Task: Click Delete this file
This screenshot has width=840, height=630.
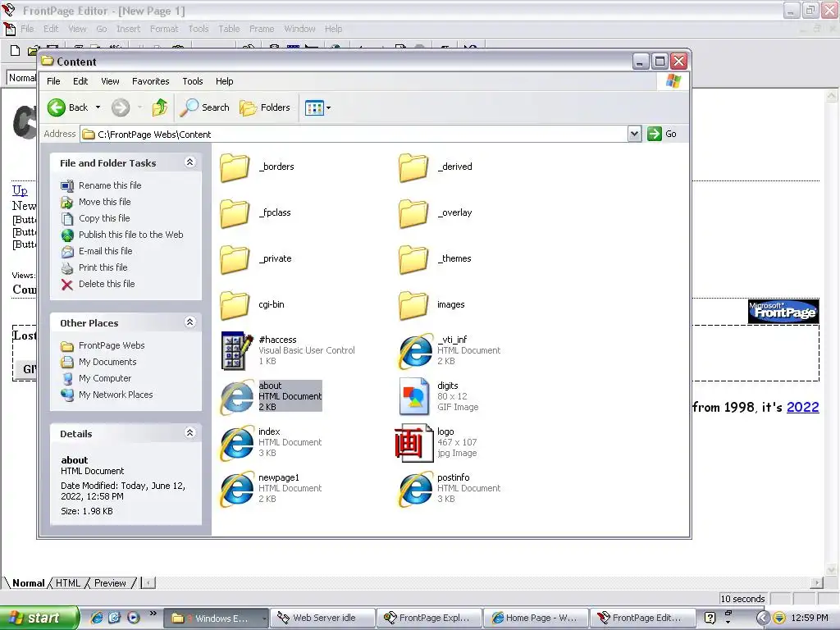Action: 107,284
